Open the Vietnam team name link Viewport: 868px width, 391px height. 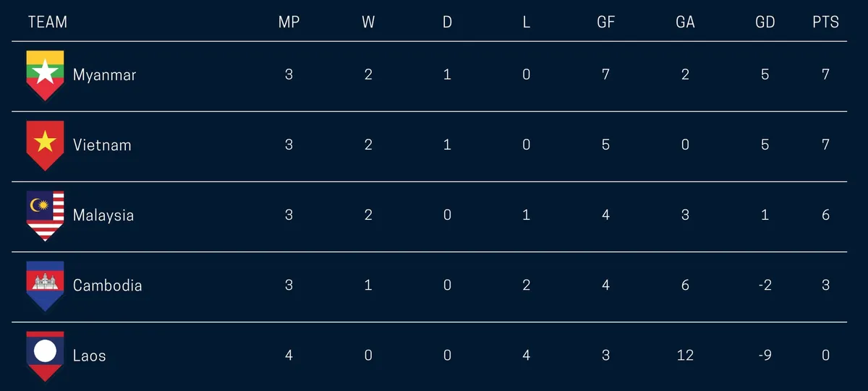coord(102,145)
